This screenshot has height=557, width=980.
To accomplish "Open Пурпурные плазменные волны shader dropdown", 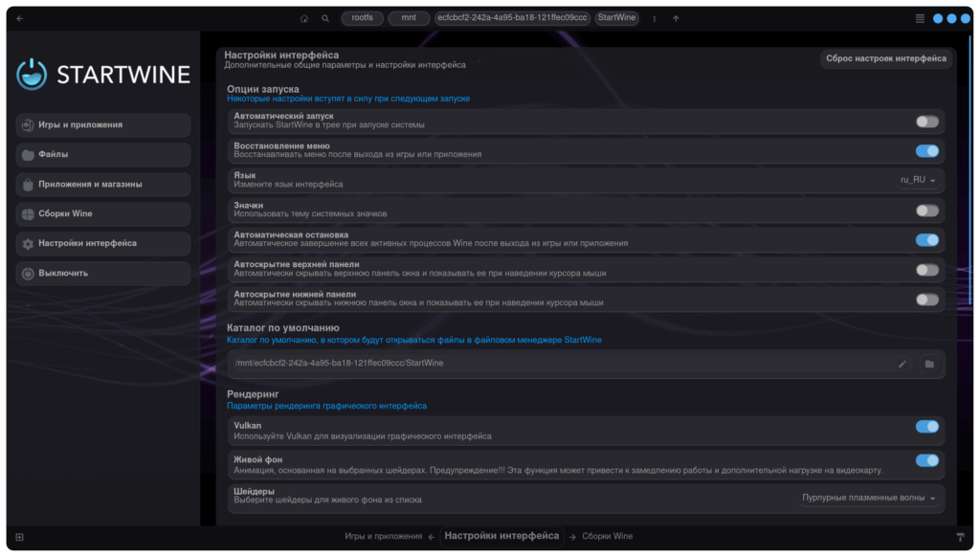I will (869, 499).
